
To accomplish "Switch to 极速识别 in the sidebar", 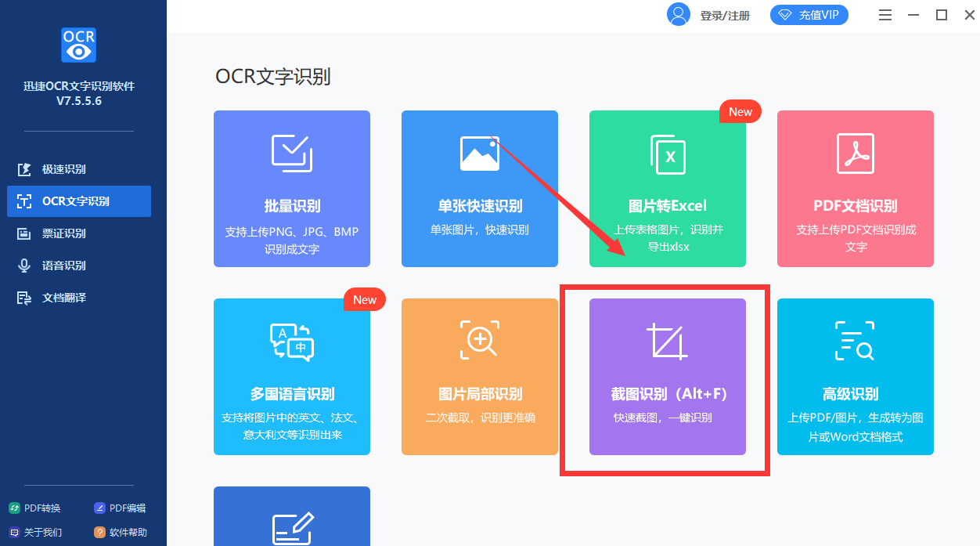I will click(x=78, y=168).
